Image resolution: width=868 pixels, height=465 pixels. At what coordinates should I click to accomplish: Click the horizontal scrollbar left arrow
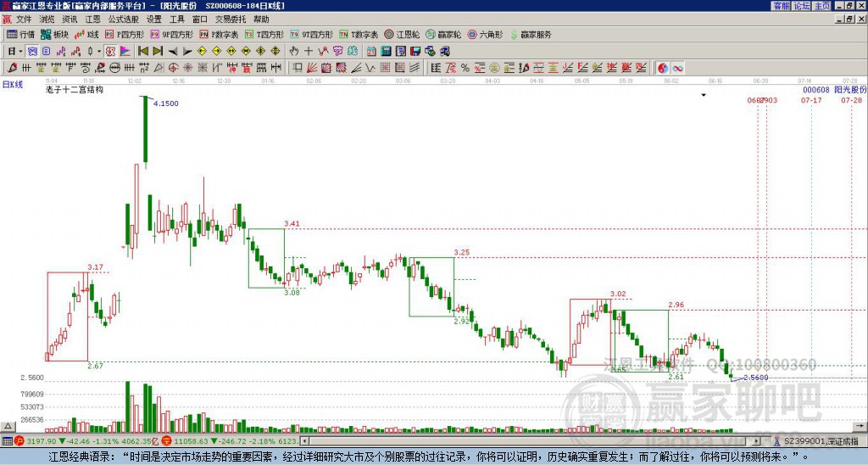tap(304, 441)
